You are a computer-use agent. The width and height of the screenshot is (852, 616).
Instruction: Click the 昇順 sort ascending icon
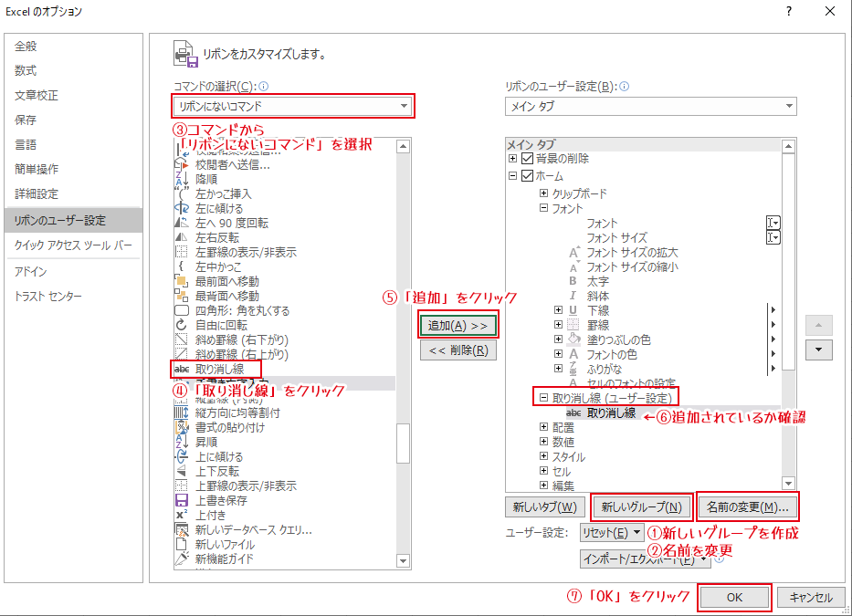point(182,443)
